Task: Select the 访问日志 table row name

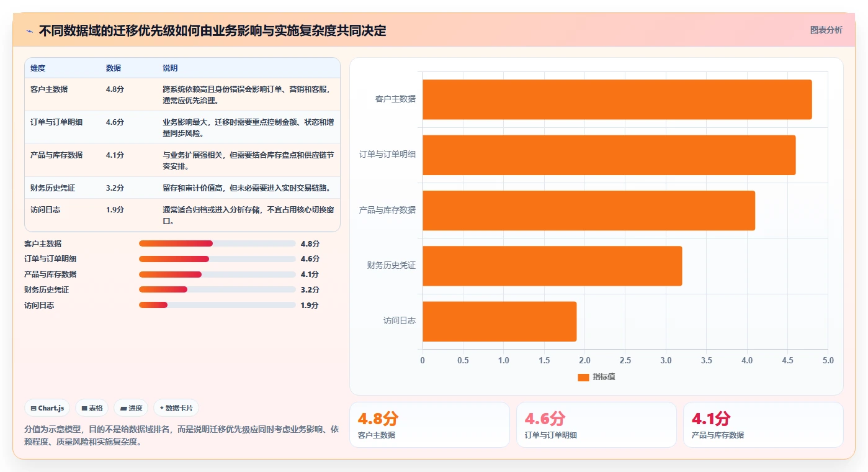Action: tap(45, 210)
